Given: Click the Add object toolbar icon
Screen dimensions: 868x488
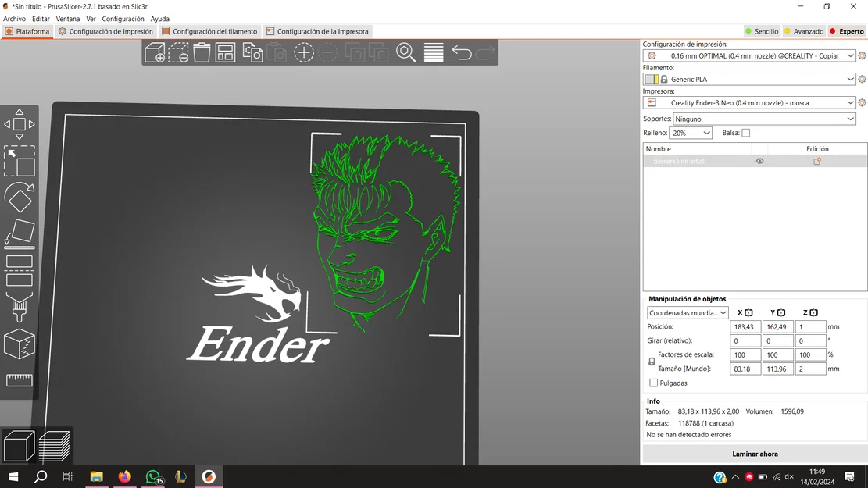Looking at the screenshot, I should point(155,52).
